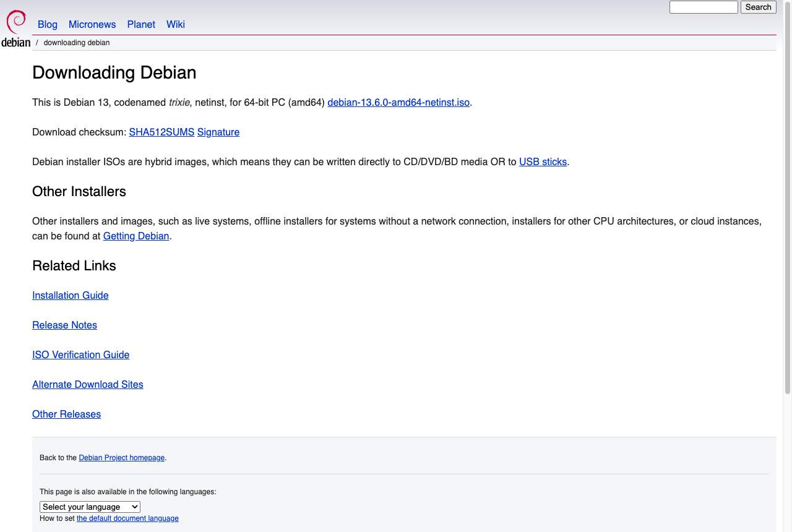The height and width of the screenshot is (532, 792).
Task: Click the vertical page scrollbar
Action: [x=788, y=198]
